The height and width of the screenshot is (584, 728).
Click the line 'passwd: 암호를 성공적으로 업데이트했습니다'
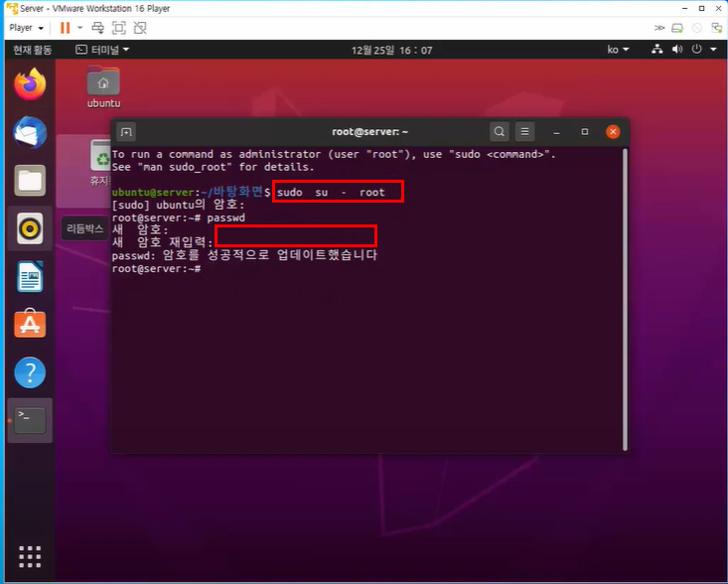tap(244, 255)
